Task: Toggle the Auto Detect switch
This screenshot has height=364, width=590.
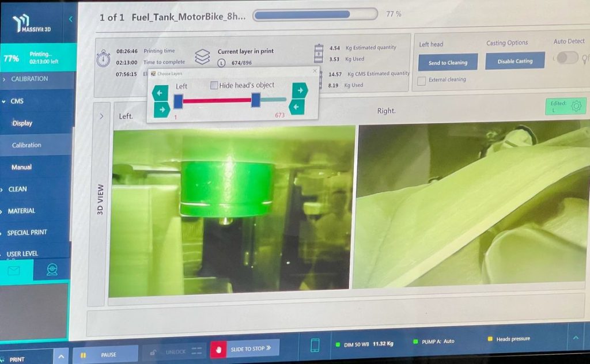Action: tap(567, 58)
